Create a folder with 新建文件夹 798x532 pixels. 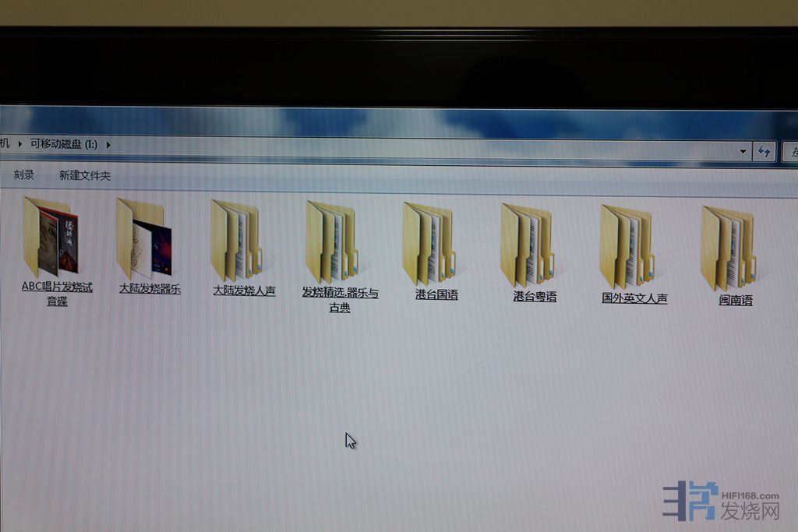tap(85, 176)
